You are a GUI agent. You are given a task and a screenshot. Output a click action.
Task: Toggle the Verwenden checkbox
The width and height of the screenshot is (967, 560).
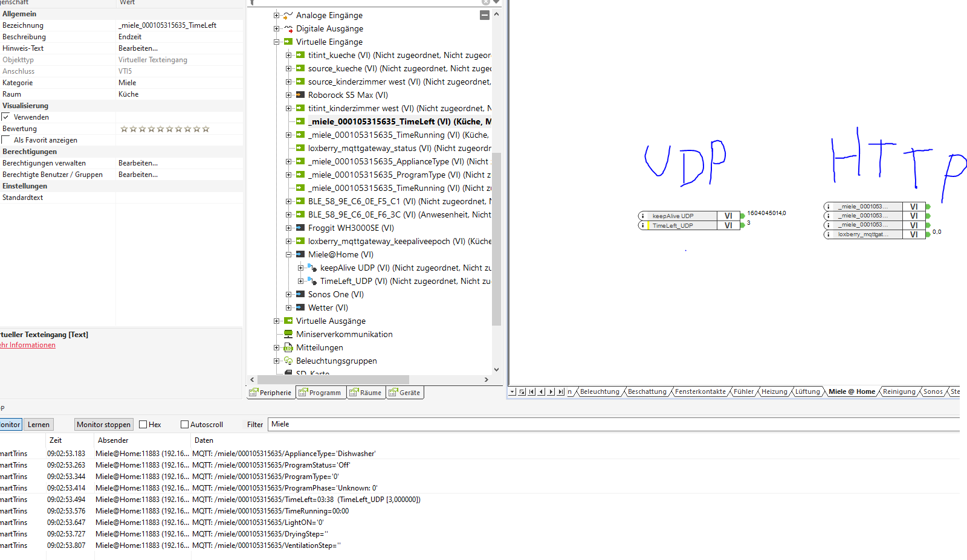pyautogui.click(x=5, y=117)
